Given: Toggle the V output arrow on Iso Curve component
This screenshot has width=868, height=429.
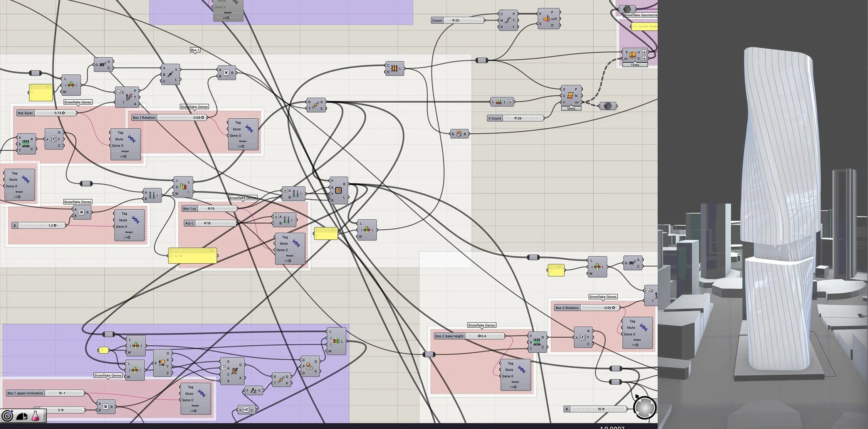Looking at the screenshot, I should (x=644, y=58).
